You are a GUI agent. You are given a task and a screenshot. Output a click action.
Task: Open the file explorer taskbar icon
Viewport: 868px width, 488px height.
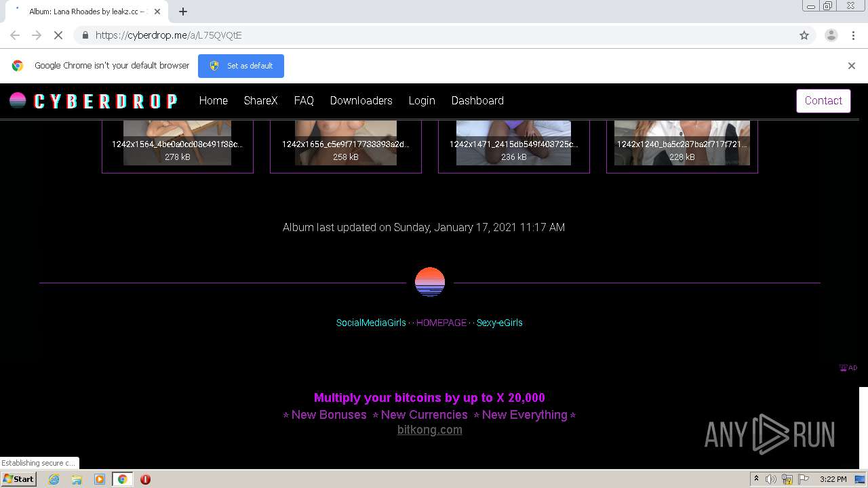pos(77,479)
